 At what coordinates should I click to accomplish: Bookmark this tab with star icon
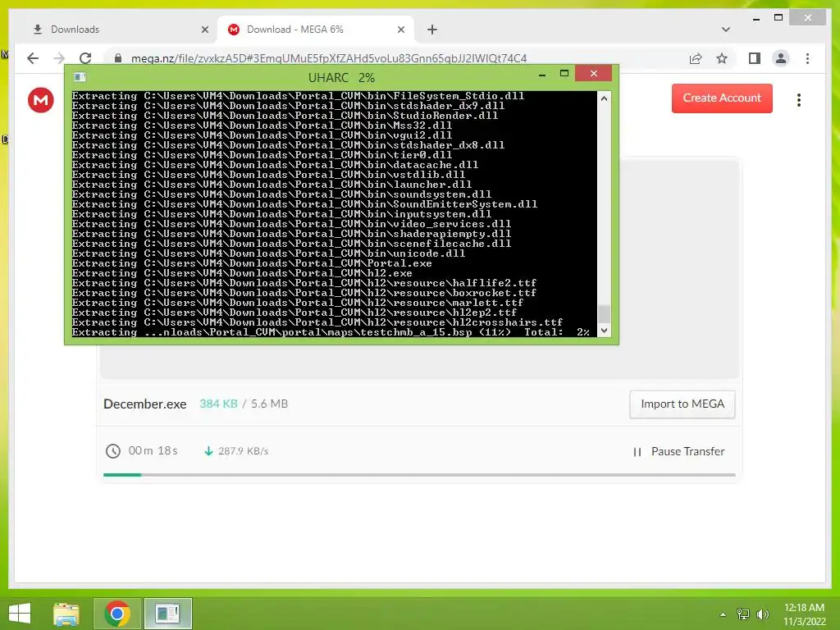click(x=722, y=58)
